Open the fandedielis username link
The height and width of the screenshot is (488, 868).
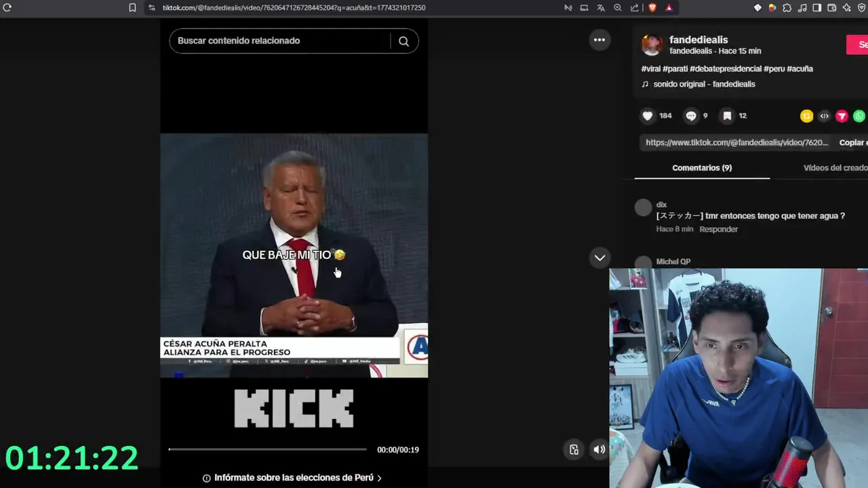698,39
